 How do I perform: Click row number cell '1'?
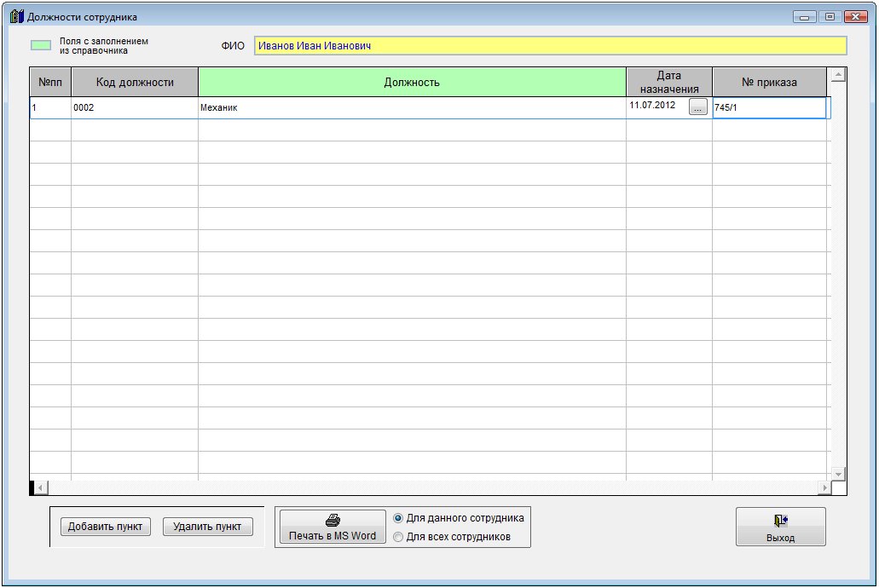[x=50, y=107]
